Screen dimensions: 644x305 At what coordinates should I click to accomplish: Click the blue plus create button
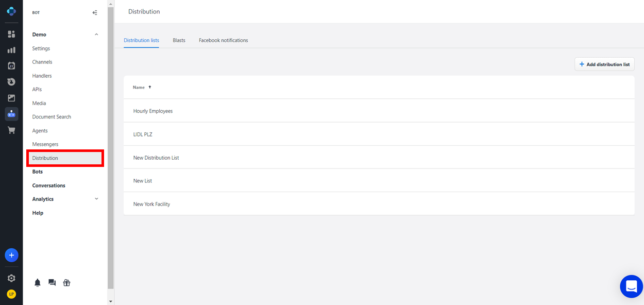11,255
